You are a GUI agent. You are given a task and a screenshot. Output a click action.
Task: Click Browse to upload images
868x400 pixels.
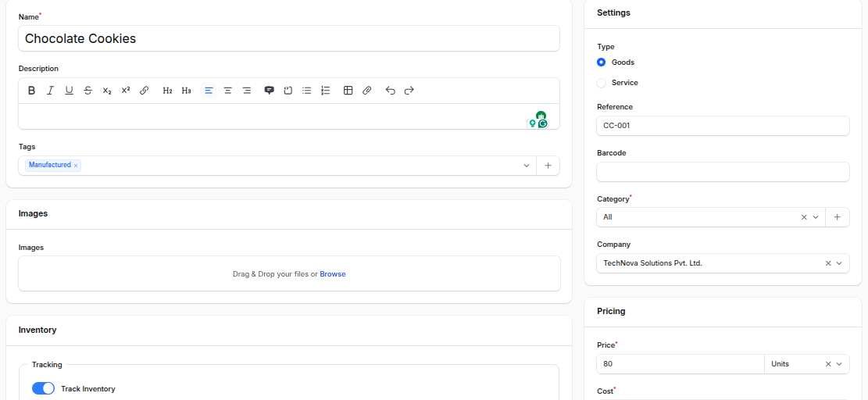pos(333,274)
